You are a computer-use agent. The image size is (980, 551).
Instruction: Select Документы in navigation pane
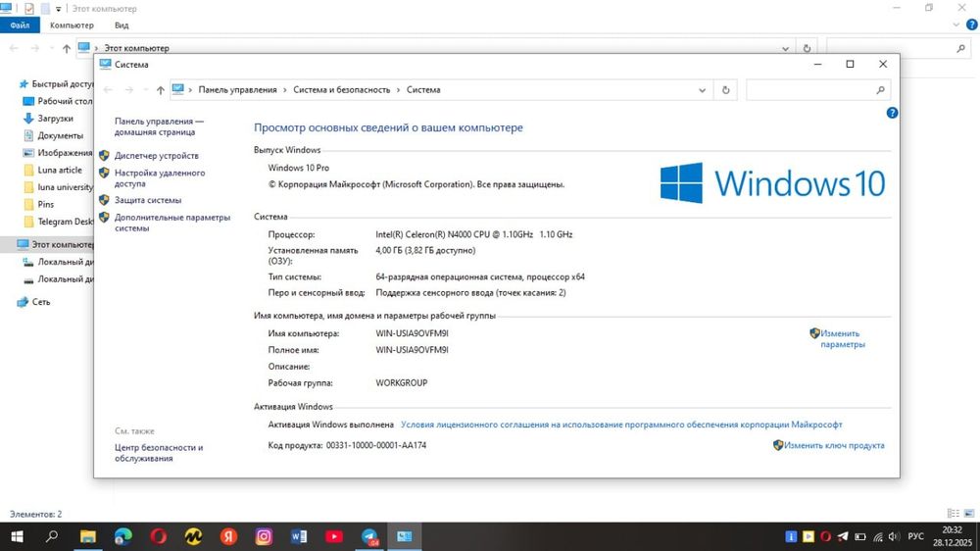[53, 135]
